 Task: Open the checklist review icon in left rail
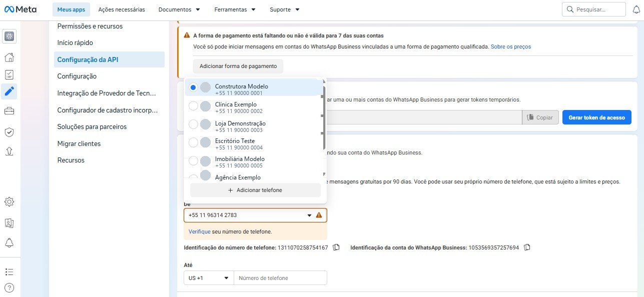pyautogui.click(x=9, y=74)
